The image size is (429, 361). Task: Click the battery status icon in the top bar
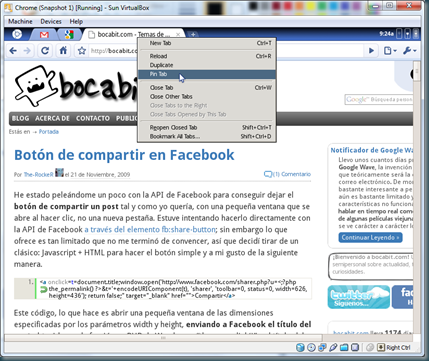pos(416,34)
